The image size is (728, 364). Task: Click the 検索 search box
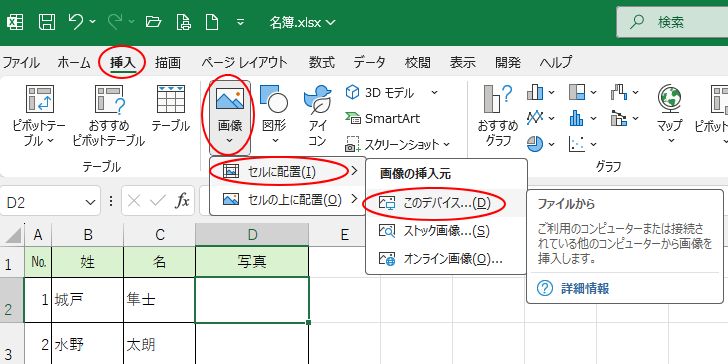tap(672, 22)
